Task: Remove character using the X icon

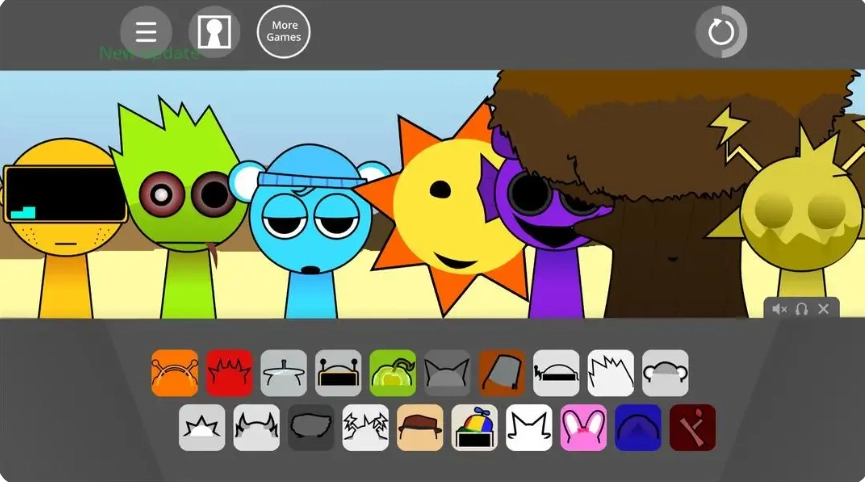Action: (823, 309)
